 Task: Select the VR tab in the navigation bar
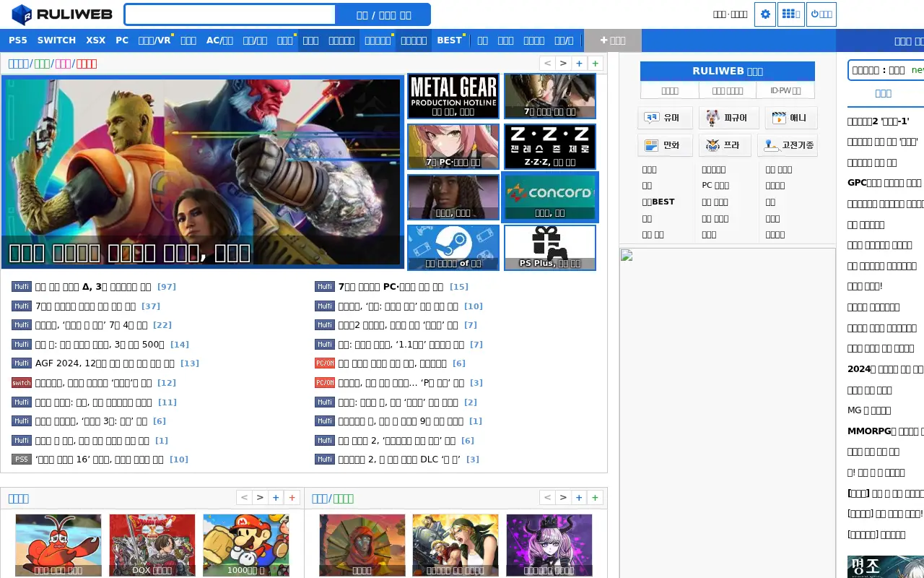(x=154, y=40)
